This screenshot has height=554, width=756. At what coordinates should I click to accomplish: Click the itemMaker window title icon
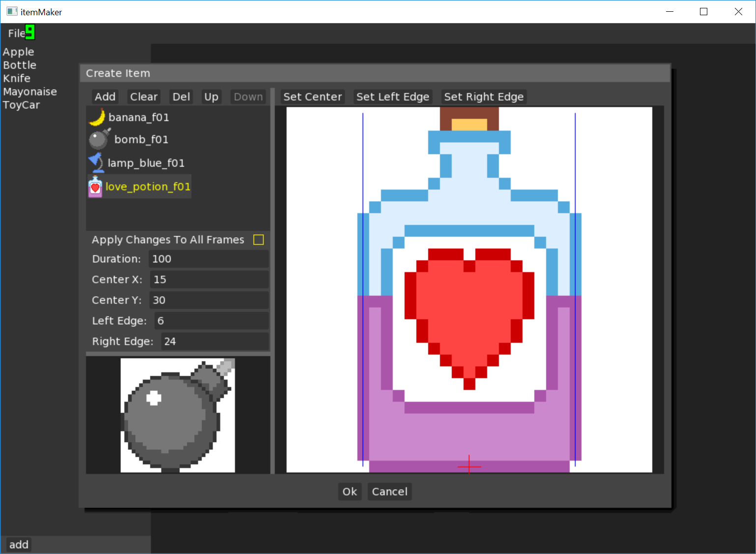(12, 12)
